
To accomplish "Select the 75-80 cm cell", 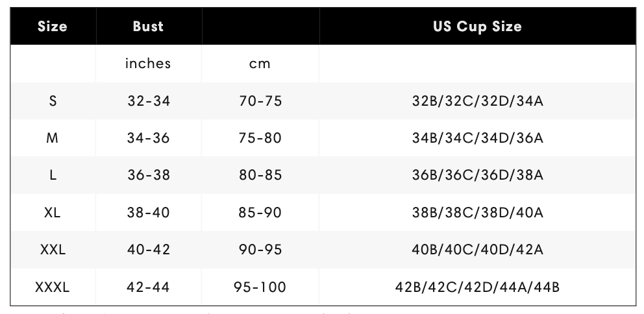I will pos(260,138).
